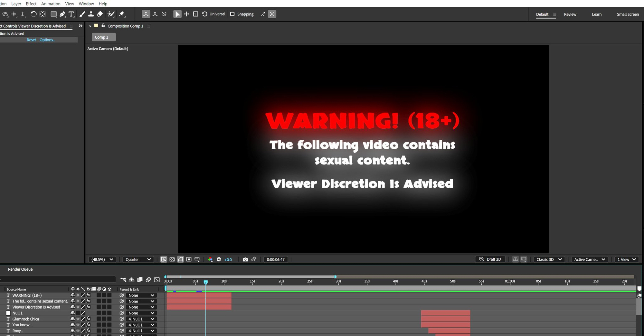
Task: Open the parent dropdown for the Null 1 layer
Action: [141, 313]
